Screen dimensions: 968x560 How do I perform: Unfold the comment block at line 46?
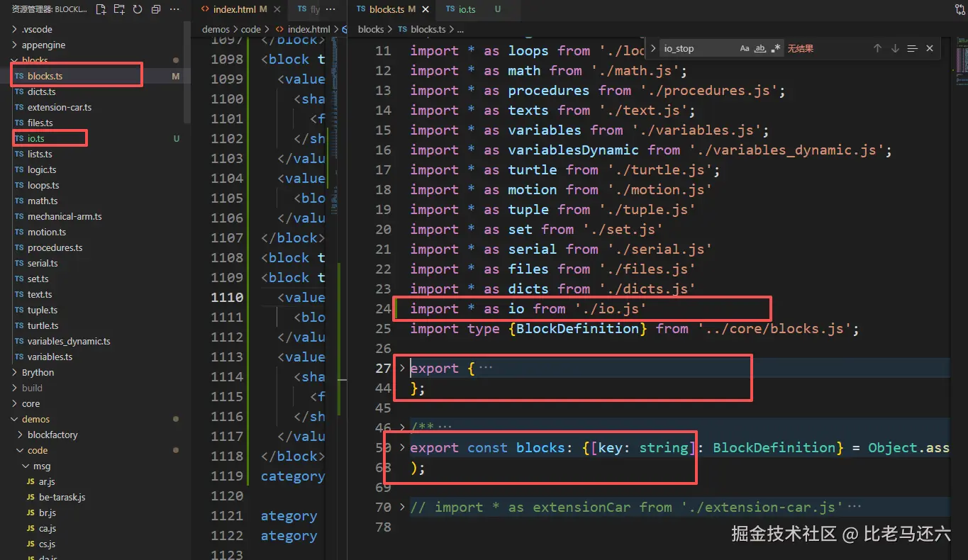pyautogui.click(x=402, y=427)
